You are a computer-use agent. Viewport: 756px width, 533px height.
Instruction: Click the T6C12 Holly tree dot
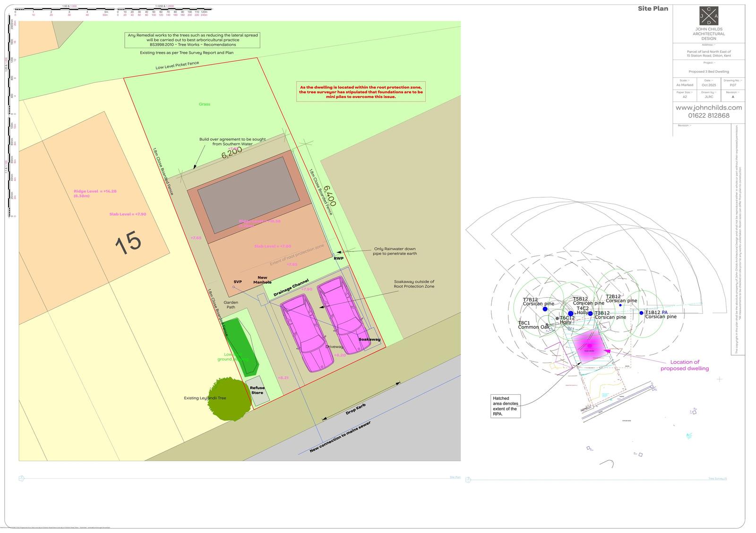point(558,317)
